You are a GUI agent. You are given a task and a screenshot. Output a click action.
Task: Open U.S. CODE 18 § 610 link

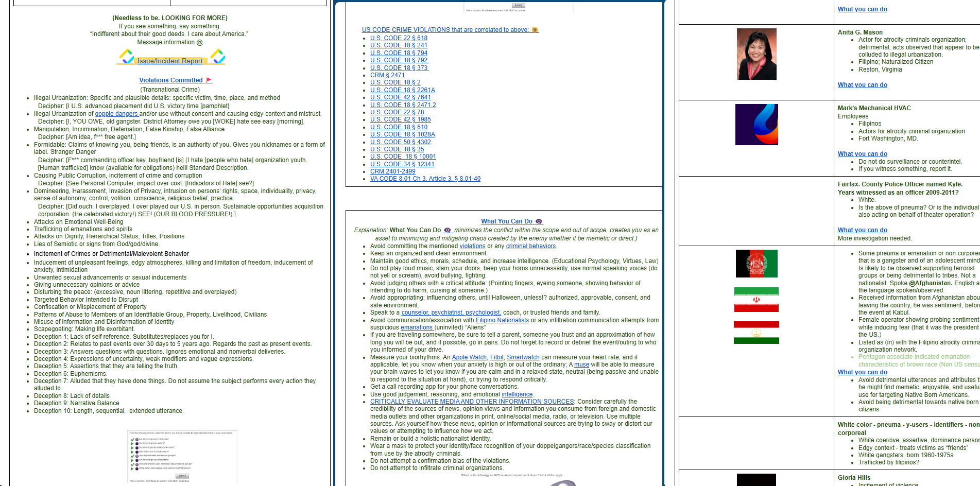pos(399,127)
